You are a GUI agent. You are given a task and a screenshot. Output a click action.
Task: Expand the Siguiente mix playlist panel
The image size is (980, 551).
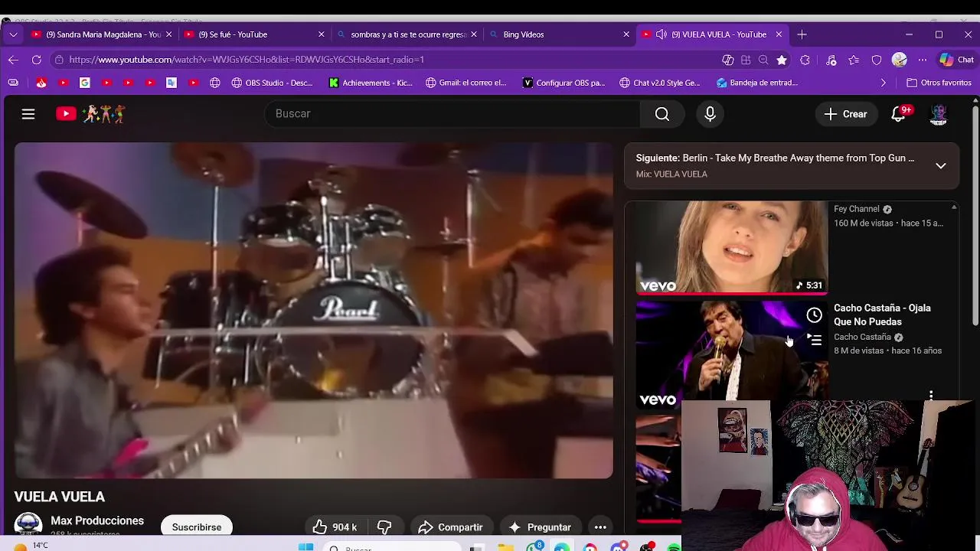click(x=941, y=165)
